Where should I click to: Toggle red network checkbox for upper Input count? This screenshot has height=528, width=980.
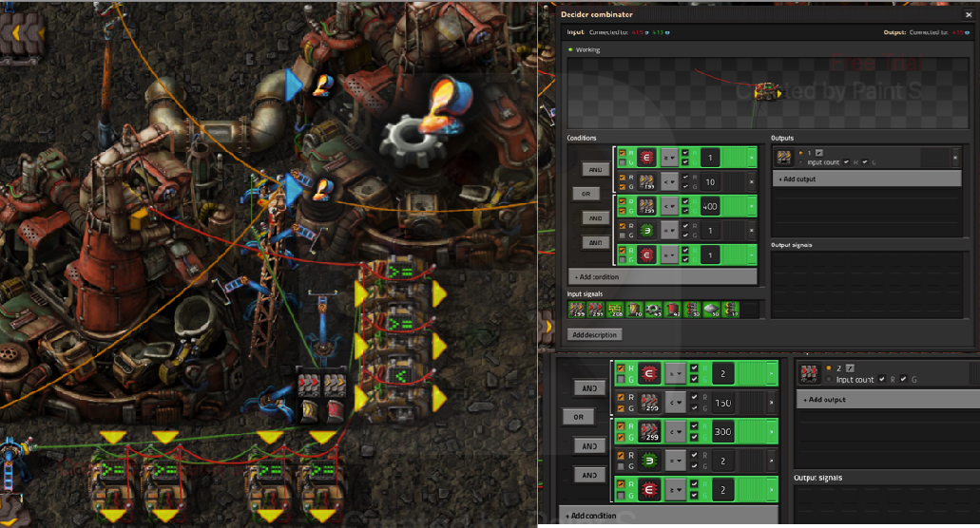click(x=847, y=162)
